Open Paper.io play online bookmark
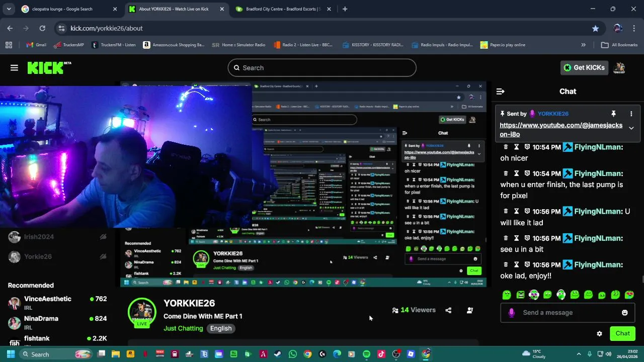 coord(503,45)
